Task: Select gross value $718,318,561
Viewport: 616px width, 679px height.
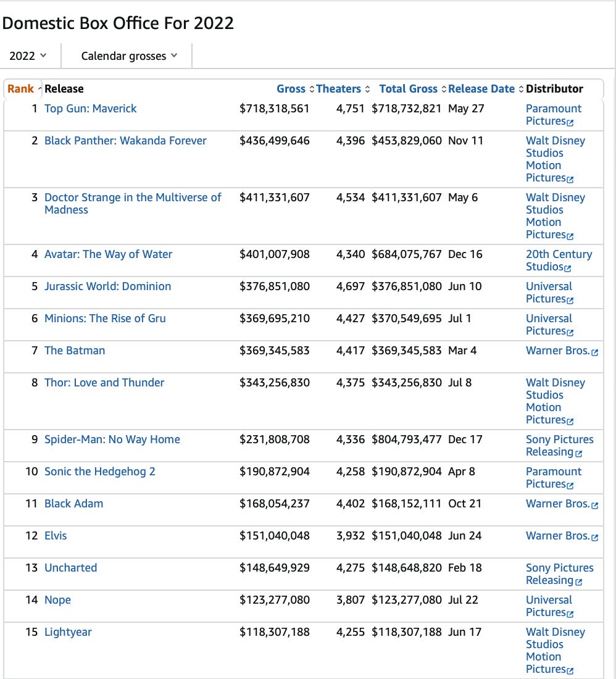Action: (x=275, y=109)
